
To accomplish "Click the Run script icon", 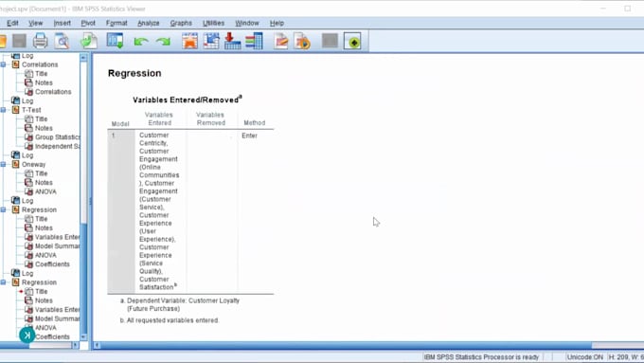I will 302,41.
